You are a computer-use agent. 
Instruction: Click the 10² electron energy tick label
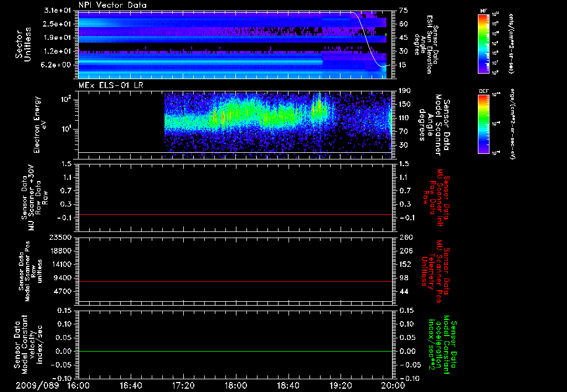(65, 99)
